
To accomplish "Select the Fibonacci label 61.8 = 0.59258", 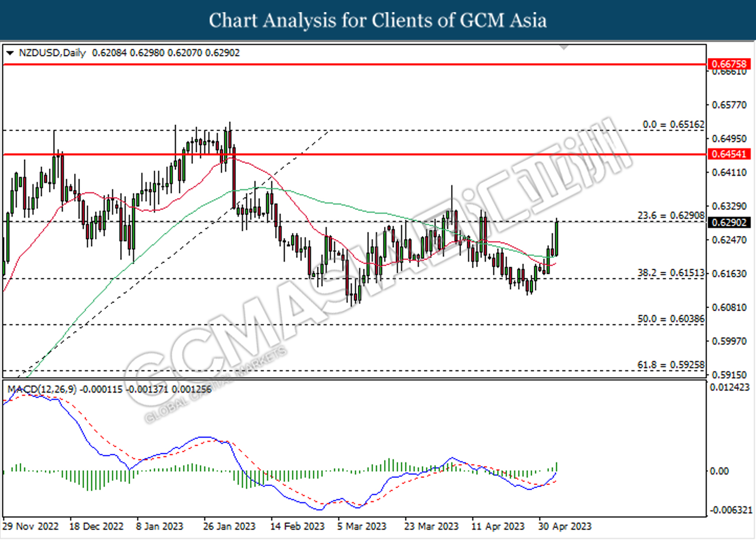I will click(671, 365).
